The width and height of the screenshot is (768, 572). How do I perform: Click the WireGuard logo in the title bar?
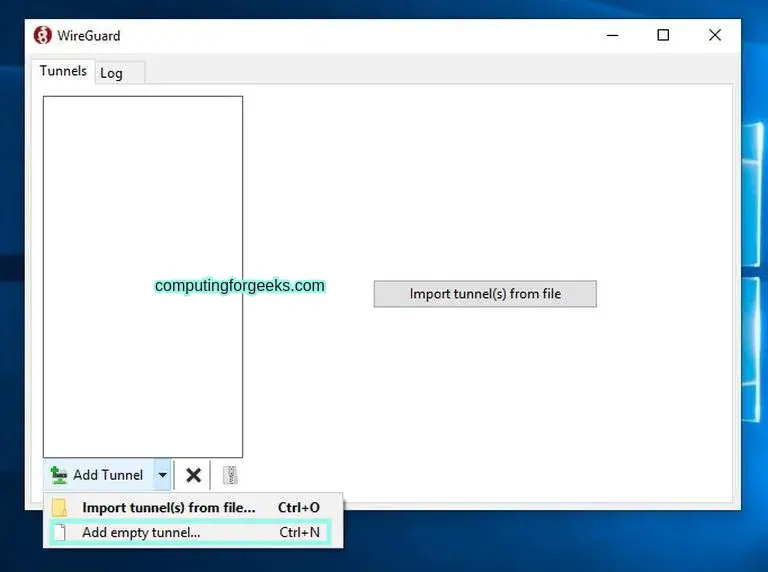[x=43, y=35]
